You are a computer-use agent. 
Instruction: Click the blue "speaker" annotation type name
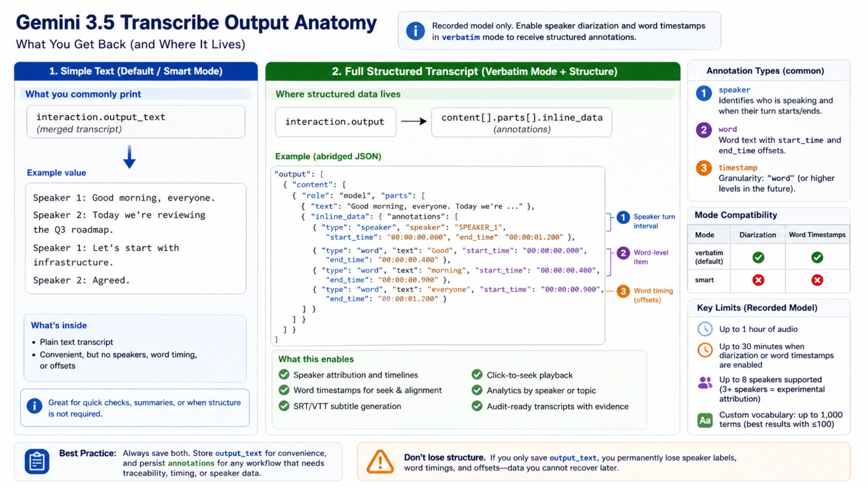(x=734, y=90)
